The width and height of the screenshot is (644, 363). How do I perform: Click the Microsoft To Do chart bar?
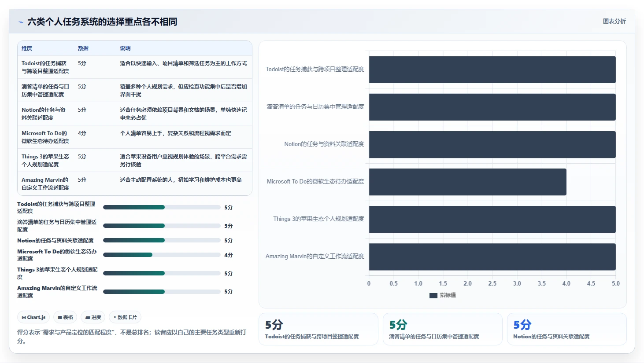pos(467,182)
